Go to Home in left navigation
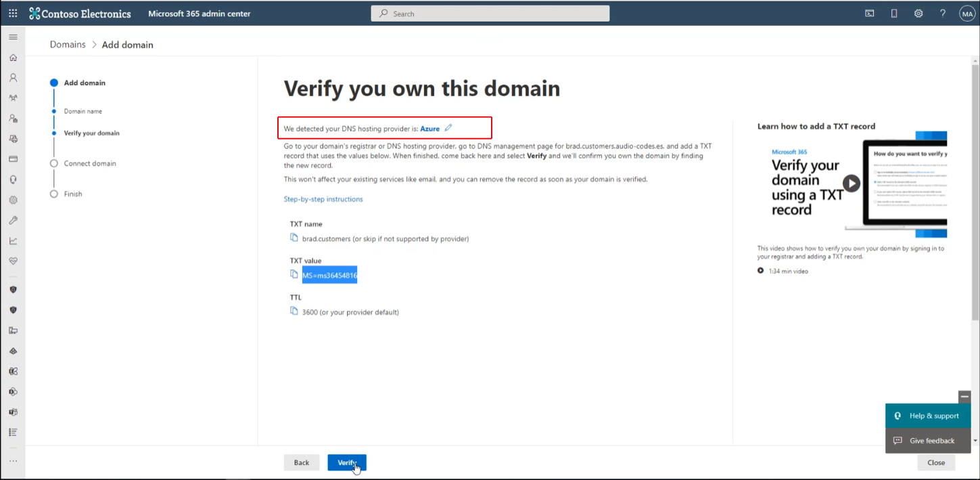The height and width of the screenshot is (480, 980). [13, 58]
